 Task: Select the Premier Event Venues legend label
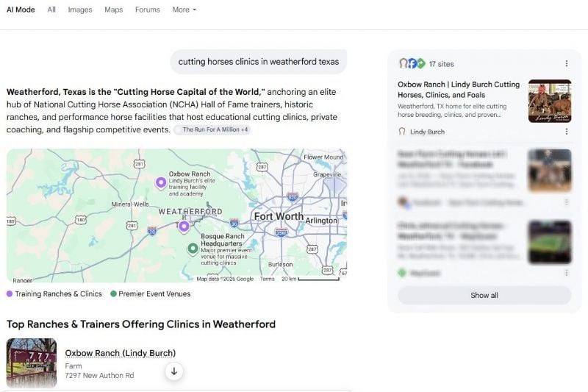[x=154, y=293]
